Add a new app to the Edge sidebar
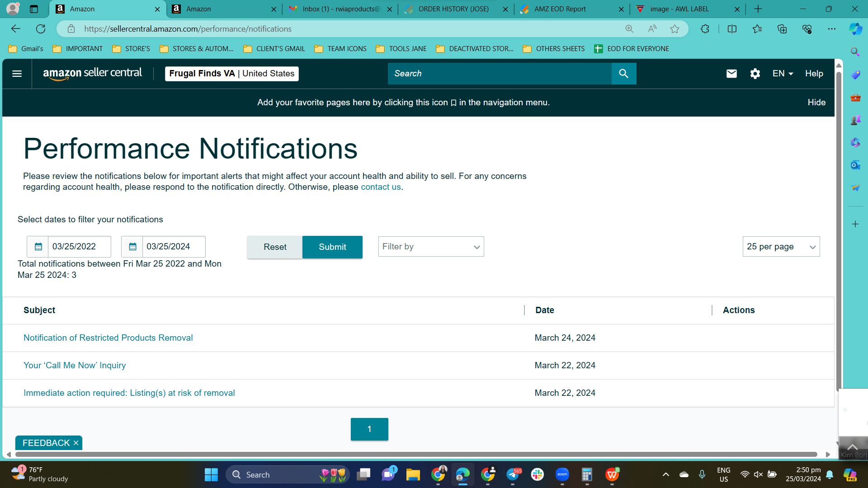This screenshot has width=868, height=488. tap(855, 224)
